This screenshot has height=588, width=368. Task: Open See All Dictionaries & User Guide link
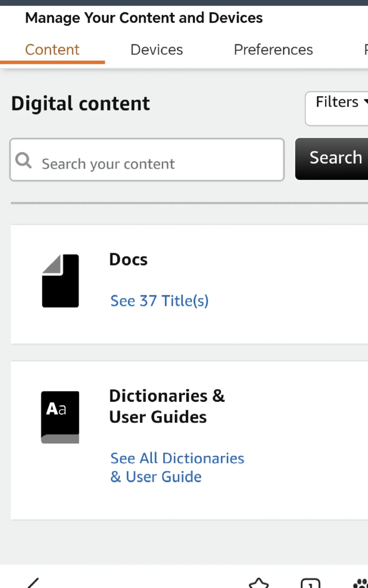coord(177,467)
